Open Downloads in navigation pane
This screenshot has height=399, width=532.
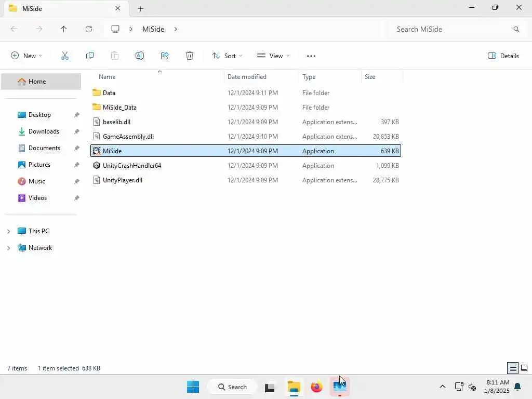tap(44, 131)
